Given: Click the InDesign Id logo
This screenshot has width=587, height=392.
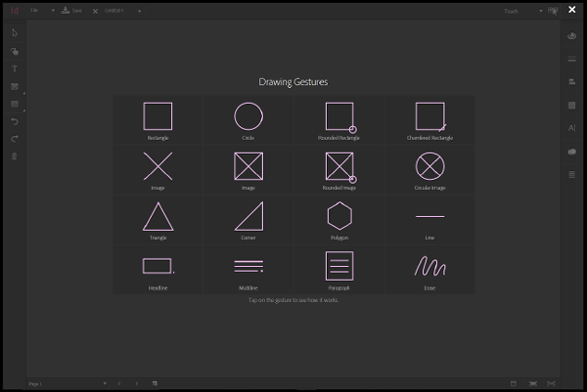Looking at the screenshot, I should 15,11.
